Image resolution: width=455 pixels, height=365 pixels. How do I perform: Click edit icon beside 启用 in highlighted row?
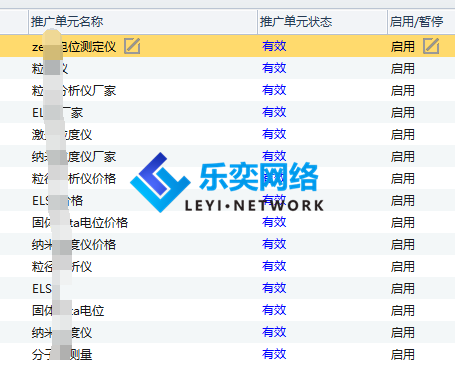431,46
